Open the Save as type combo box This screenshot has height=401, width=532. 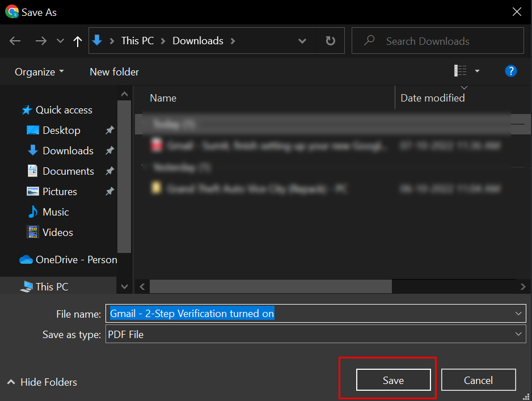click(315, 334)
